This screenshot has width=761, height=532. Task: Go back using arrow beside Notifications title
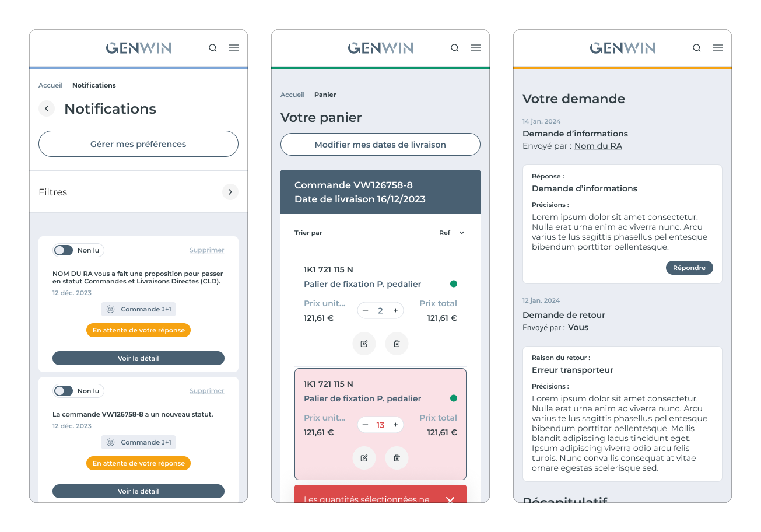click(x=47, y=108)
